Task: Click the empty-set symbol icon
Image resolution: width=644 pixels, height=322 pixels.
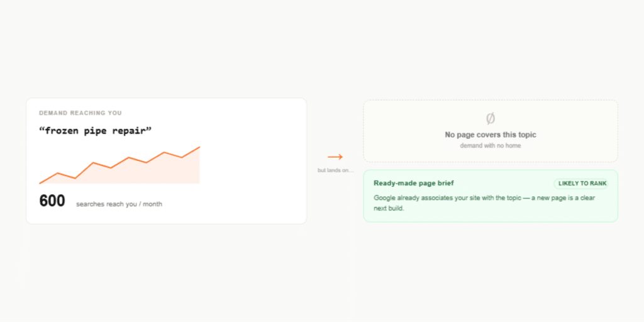Action: [x=491, y=119]
